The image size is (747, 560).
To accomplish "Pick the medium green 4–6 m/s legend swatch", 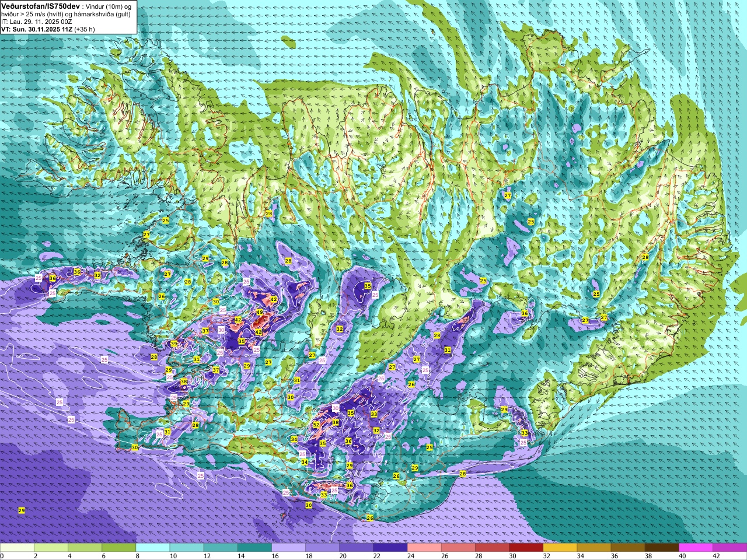I will tap(85, 548).
